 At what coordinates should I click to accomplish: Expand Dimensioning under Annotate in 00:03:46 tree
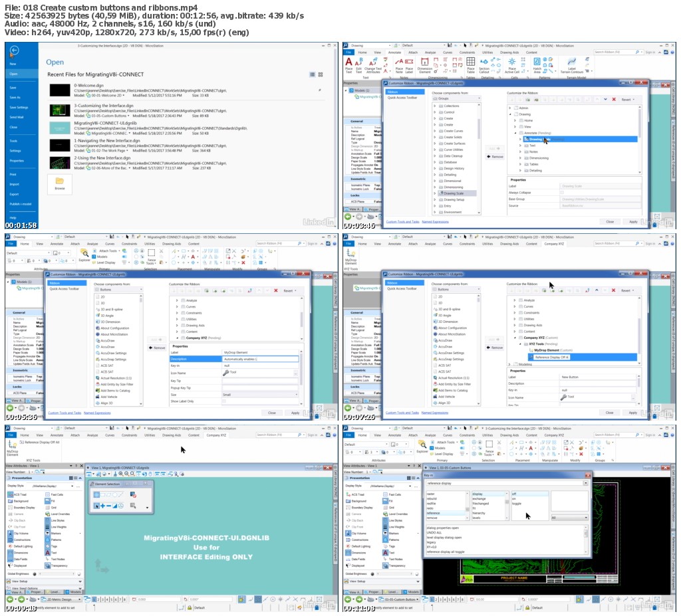tap(520, 158)
